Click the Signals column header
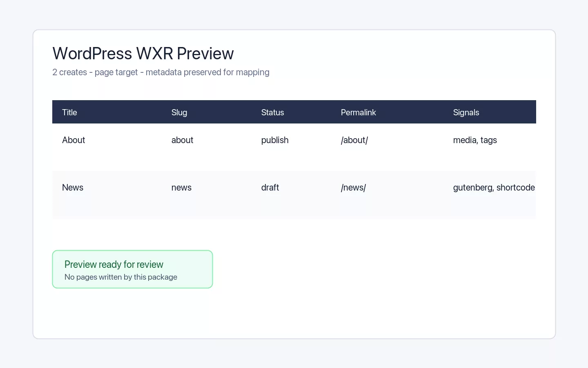Viewport: 588px width, 368px height. 466,112
